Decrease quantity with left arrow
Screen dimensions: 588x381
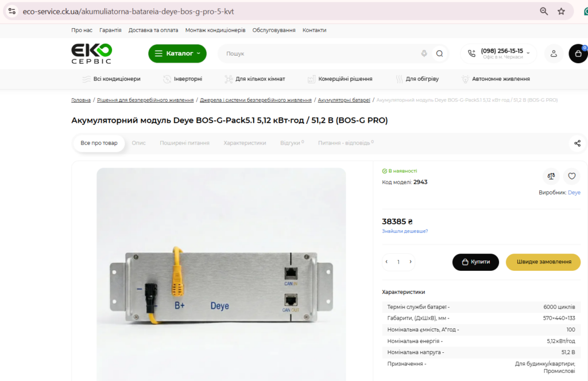(x=386, y=262)
